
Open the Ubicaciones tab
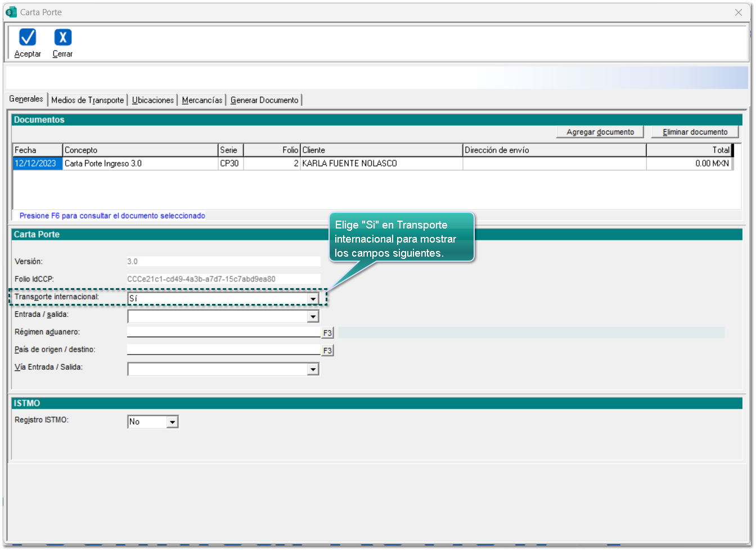click(x=153, y=100)
